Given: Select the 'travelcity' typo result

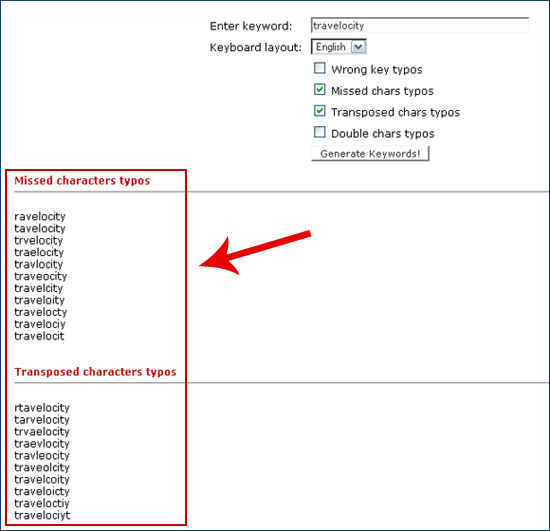Looking at the screenshot, I should [x=39, y=288].
